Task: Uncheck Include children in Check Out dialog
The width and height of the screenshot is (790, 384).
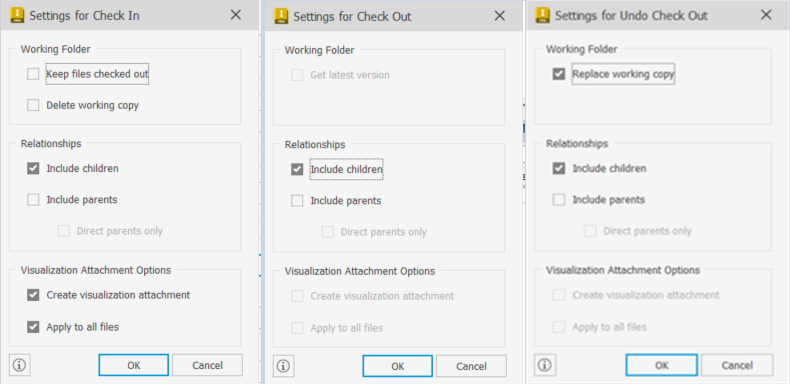Action: [297, 169]
